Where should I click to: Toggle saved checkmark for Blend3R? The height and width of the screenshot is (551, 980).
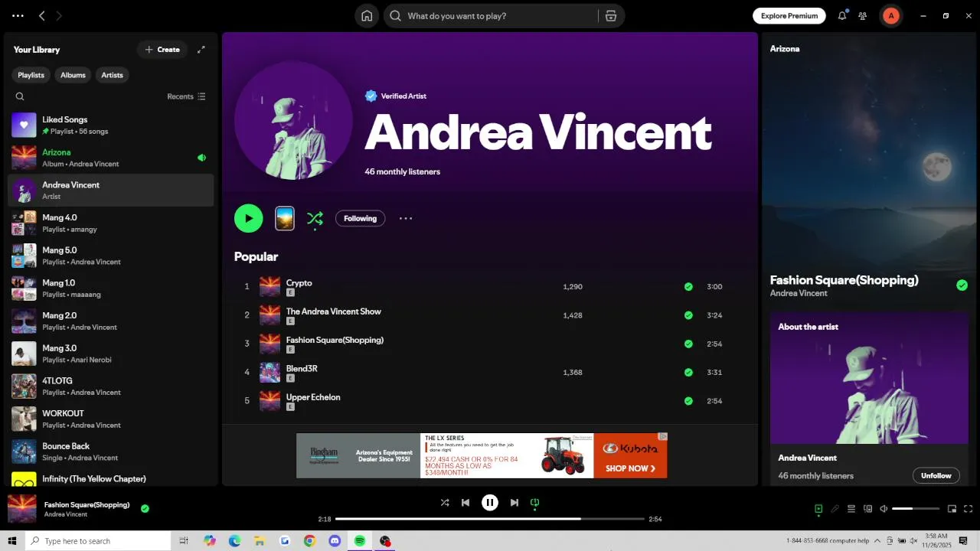click(x=688, y=373)
